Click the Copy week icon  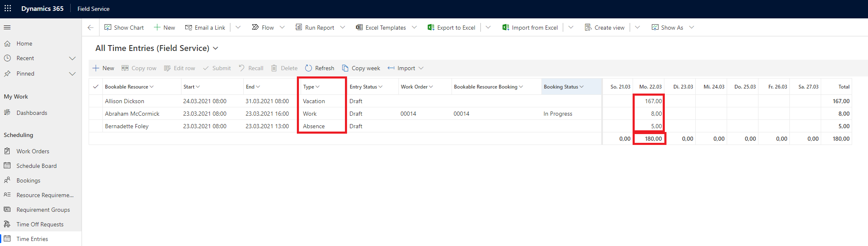point(345,68)
